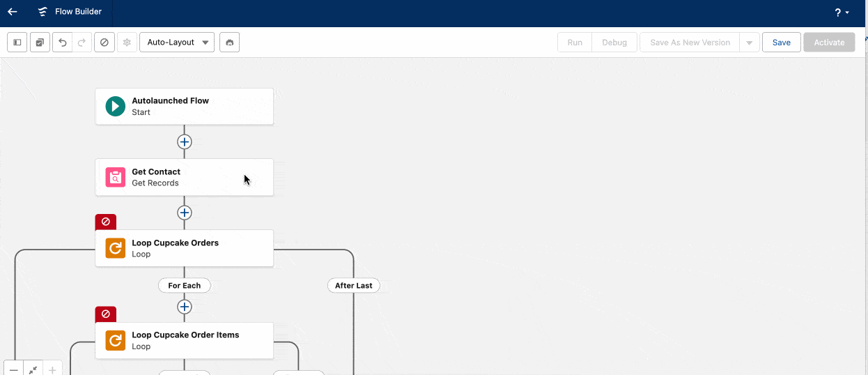Click the Get Contact records icon
Screen dimensions: 868x375
(116, 178)
